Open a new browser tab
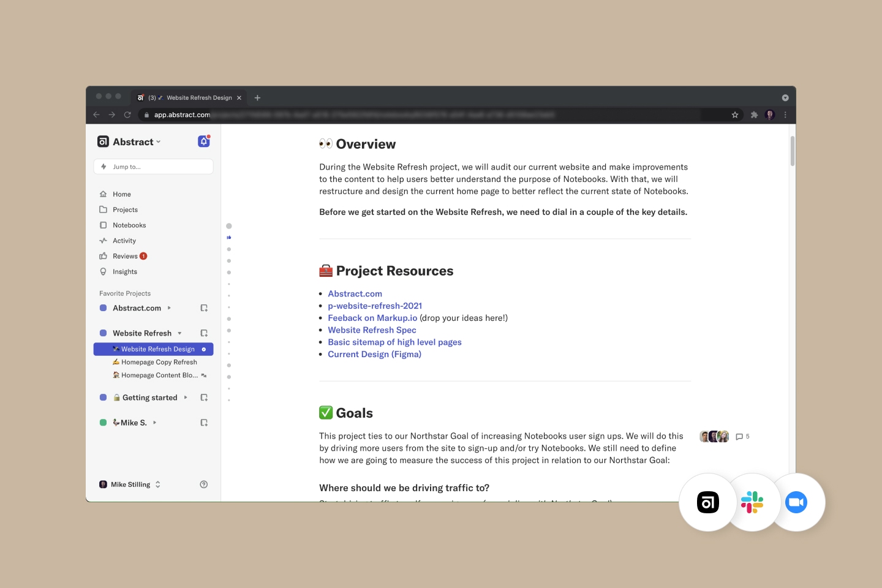The height and width of the screenshot is (588, 882). pos(257,97)
